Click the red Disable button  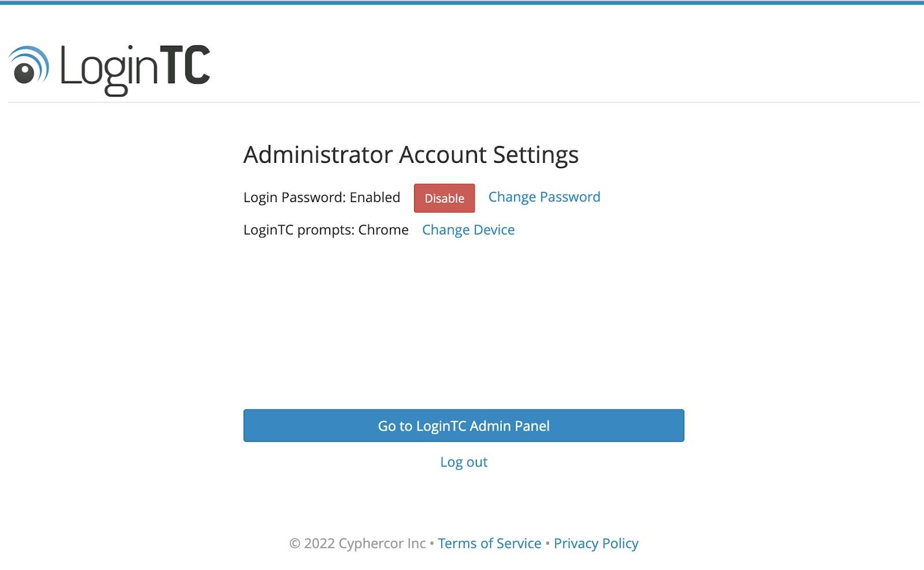pos(444,198)
